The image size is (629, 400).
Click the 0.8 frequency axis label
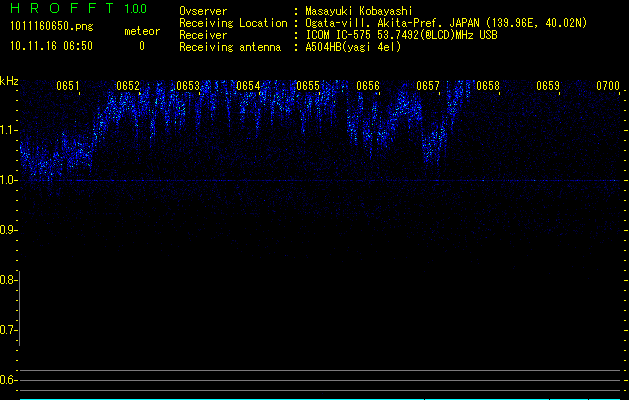coord(9,280)
